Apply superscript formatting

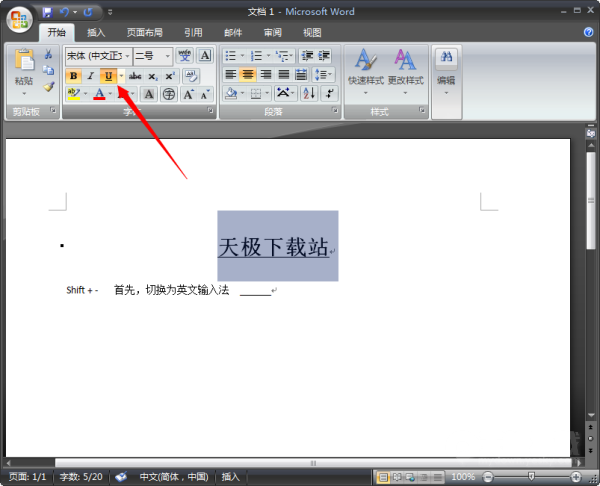tap(170, 76)
